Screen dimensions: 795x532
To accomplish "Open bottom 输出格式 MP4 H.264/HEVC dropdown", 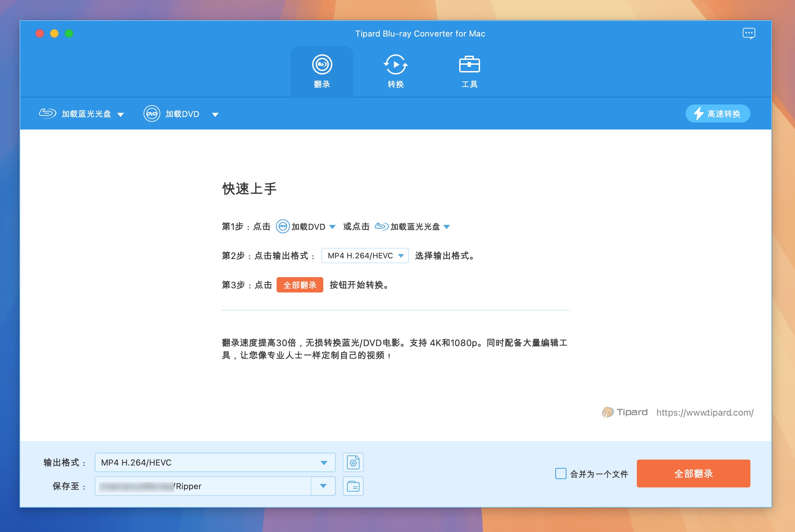I will (215, 462).
